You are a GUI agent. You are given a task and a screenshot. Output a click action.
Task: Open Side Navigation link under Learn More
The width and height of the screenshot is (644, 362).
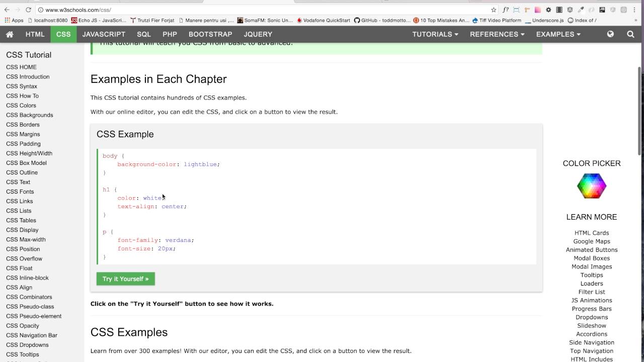pos(592,342)
